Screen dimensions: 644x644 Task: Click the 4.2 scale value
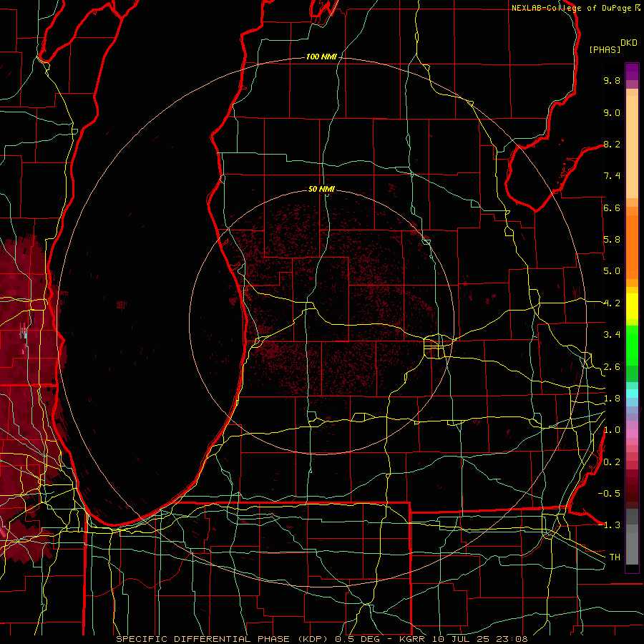612,303
